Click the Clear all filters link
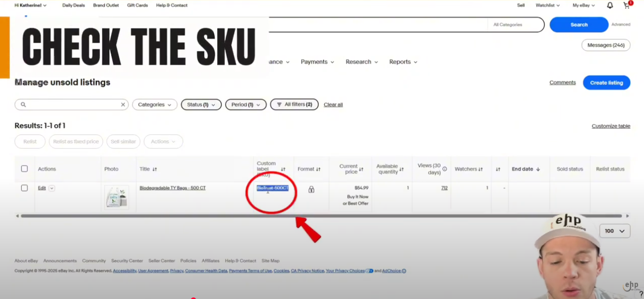Screen dimensions: 644x299 click(333, 104)
